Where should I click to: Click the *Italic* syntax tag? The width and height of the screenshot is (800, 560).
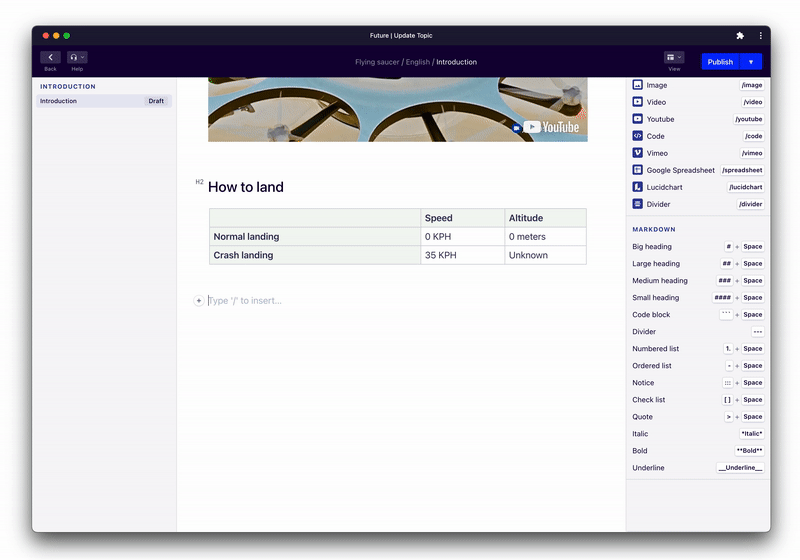[x=752, y=434]
